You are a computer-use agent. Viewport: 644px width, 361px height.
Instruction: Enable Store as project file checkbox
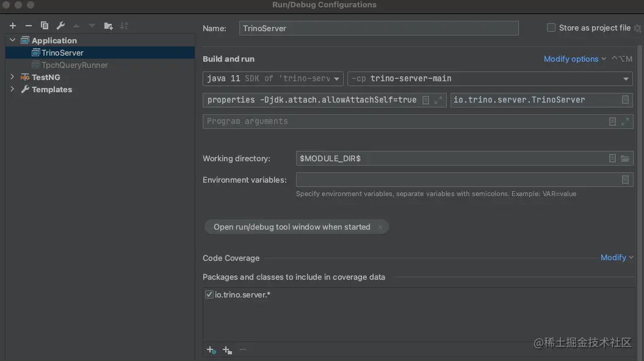tap(551, 27)
